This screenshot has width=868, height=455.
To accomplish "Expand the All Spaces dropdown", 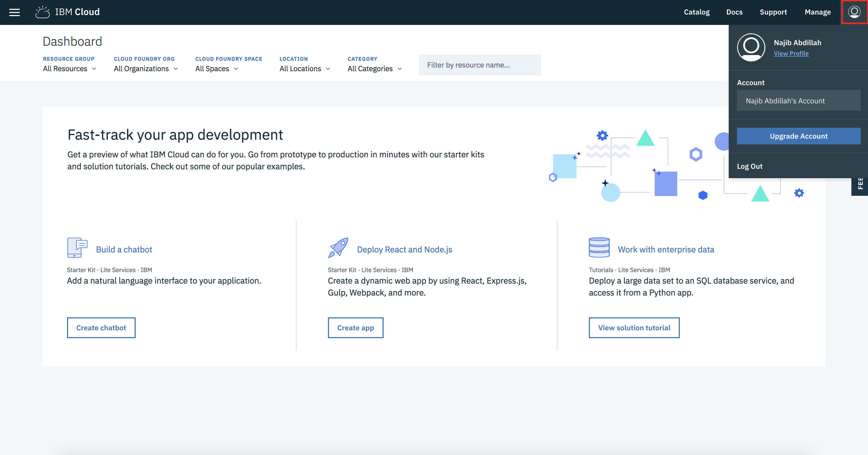I will point(217,69).
